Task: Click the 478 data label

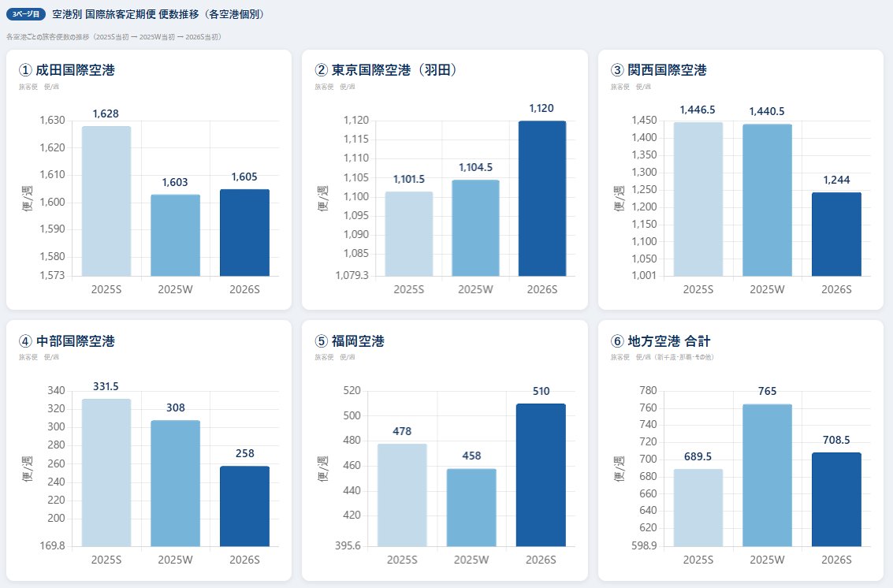Action: (x=402, y=431)
